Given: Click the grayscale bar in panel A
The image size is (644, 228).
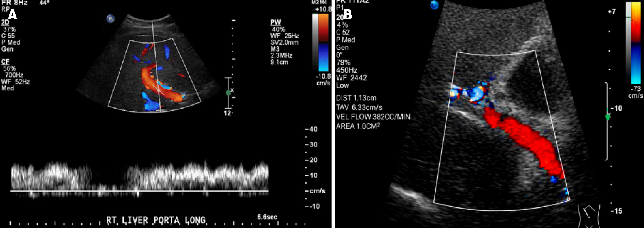Looking at the screenshot, I should click(315, 42).
